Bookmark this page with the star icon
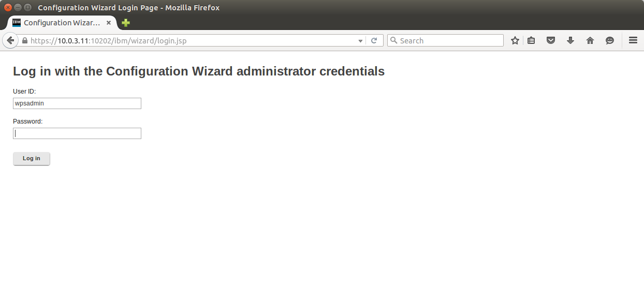The width and height of the screenshot is (644, 289). point(515,40)
